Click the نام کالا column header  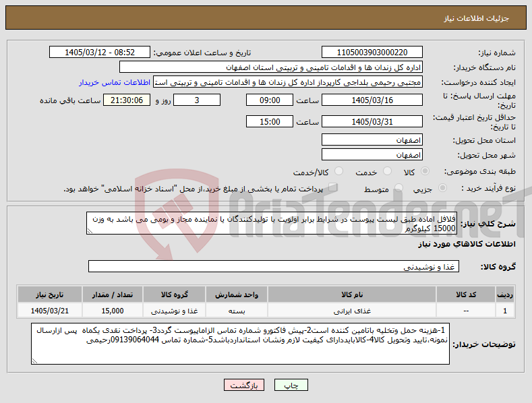click(x=352, y=294)
